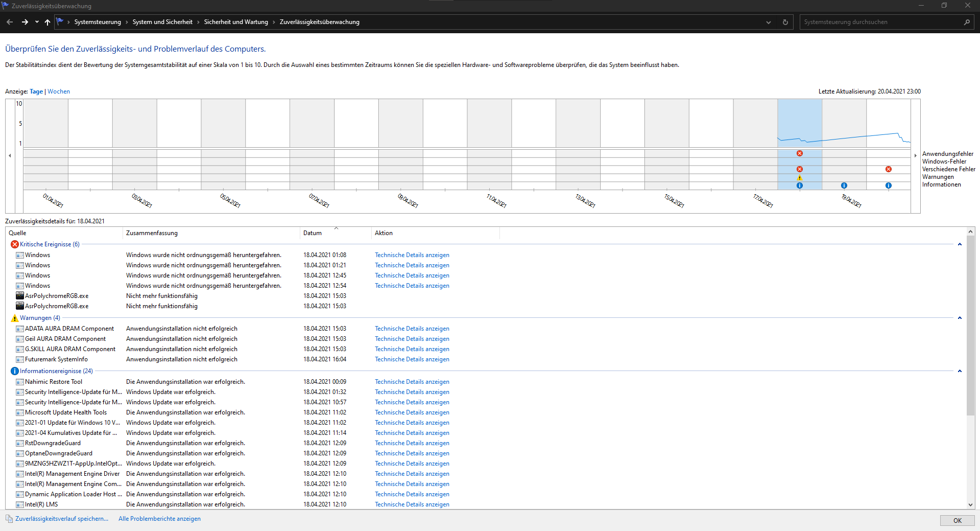Go back with the back arrow
Image resolution: width=980 pixels, height=531 pixels.
[10, 22]
